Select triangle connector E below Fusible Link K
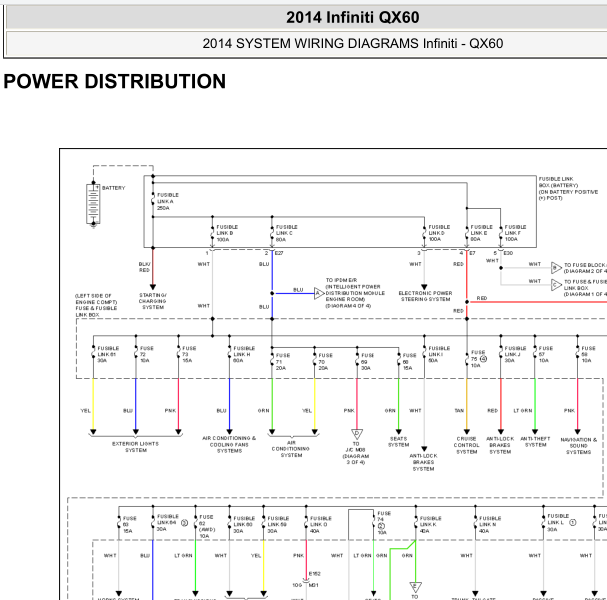Image resolution: width=607 pixels, height=600 pixels. [x=415, y=587]
